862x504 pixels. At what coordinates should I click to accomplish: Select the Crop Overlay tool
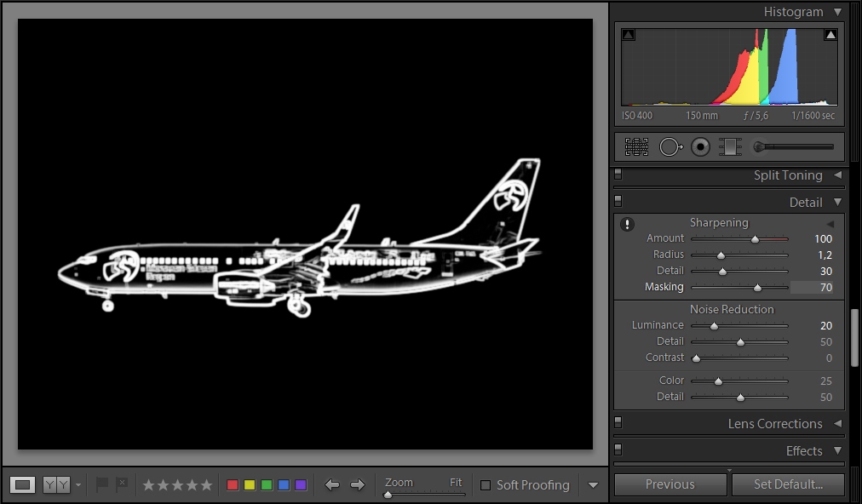(636, 146)
